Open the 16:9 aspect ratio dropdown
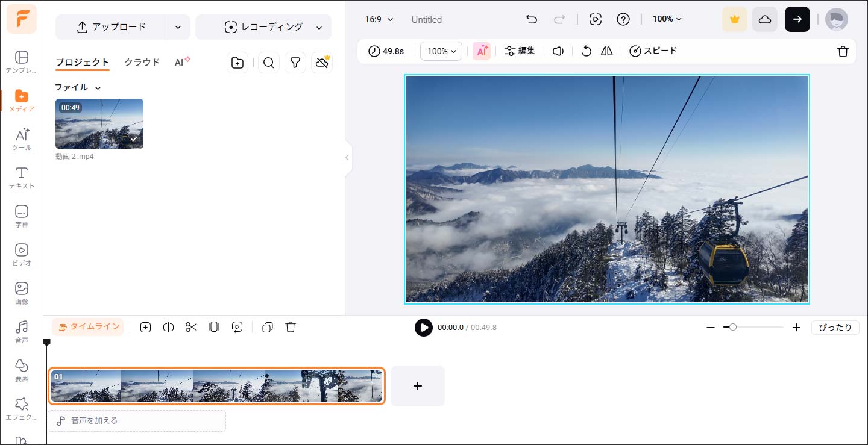 (379, 19)
